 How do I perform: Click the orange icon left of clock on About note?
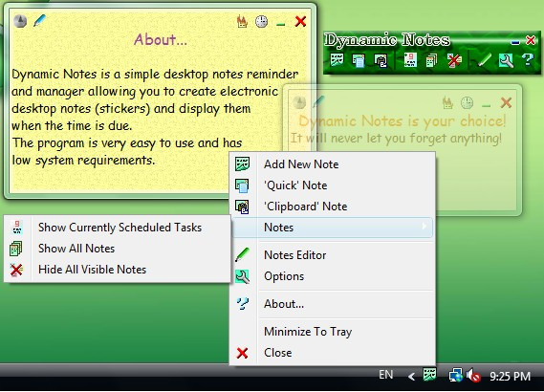point(242,21)
